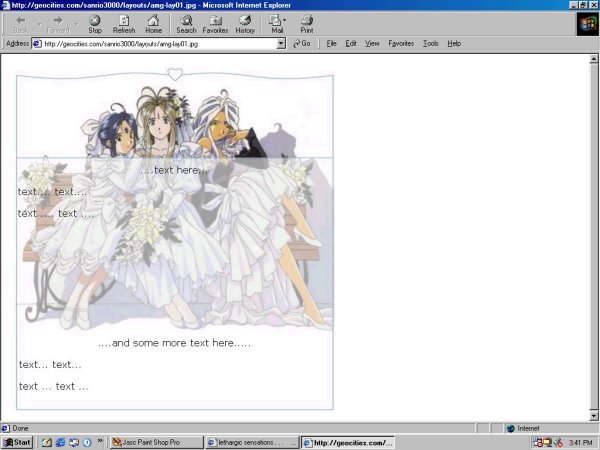The width and height of the screenshot is (600, 450).
Task: Refresh the current page
Action: [124, 24]
